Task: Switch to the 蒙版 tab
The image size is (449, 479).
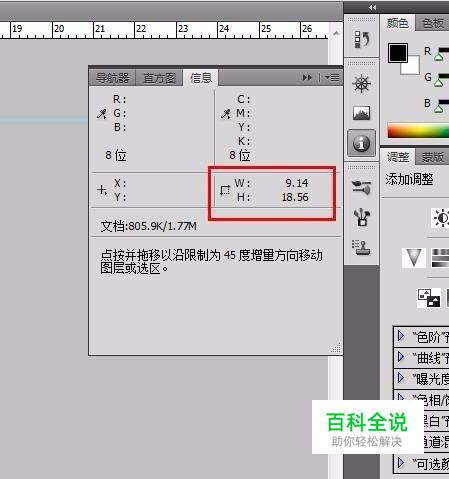Action: [432, 157]
